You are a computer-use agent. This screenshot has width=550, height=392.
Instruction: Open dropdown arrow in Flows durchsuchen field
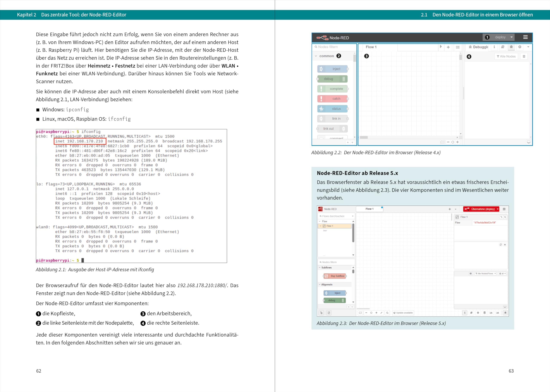[353, 216]
